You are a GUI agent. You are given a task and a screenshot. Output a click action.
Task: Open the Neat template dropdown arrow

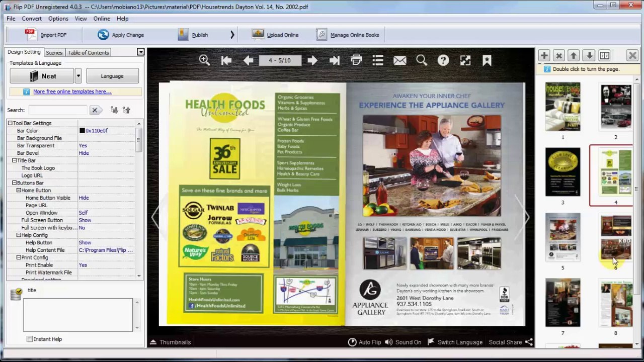point(78,76)
